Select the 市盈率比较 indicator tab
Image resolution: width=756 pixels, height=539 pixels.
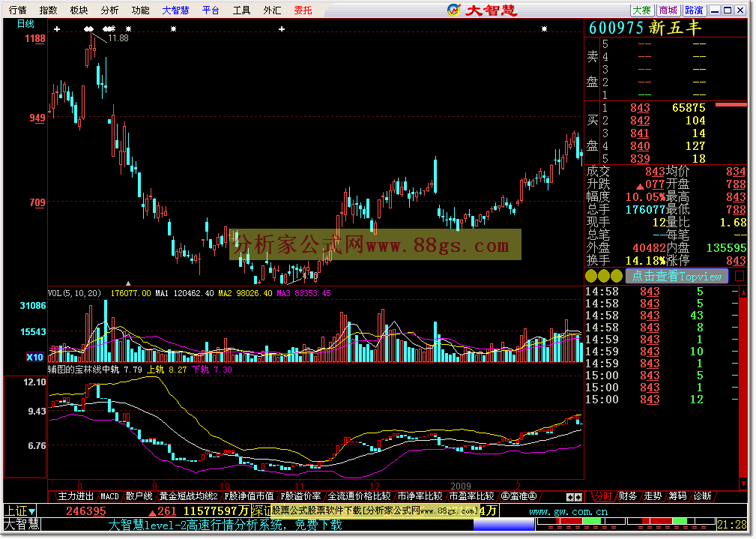(x=471, y=496)
